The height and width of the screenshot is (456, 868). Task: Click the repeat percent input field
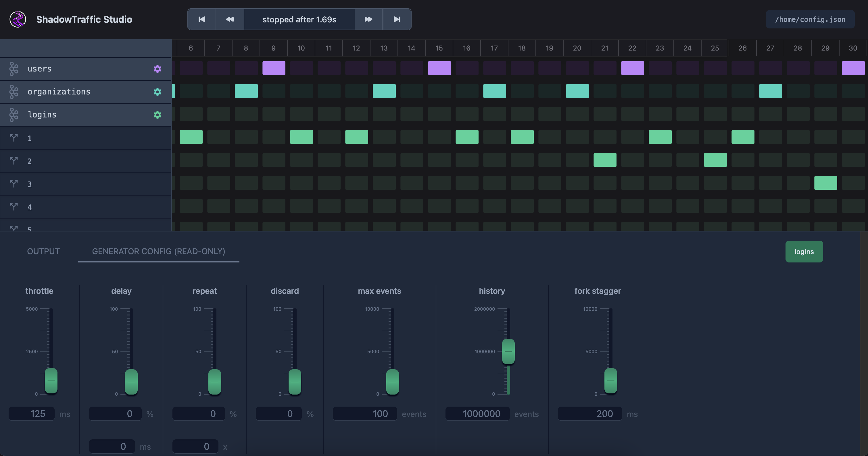click(199, 414)
